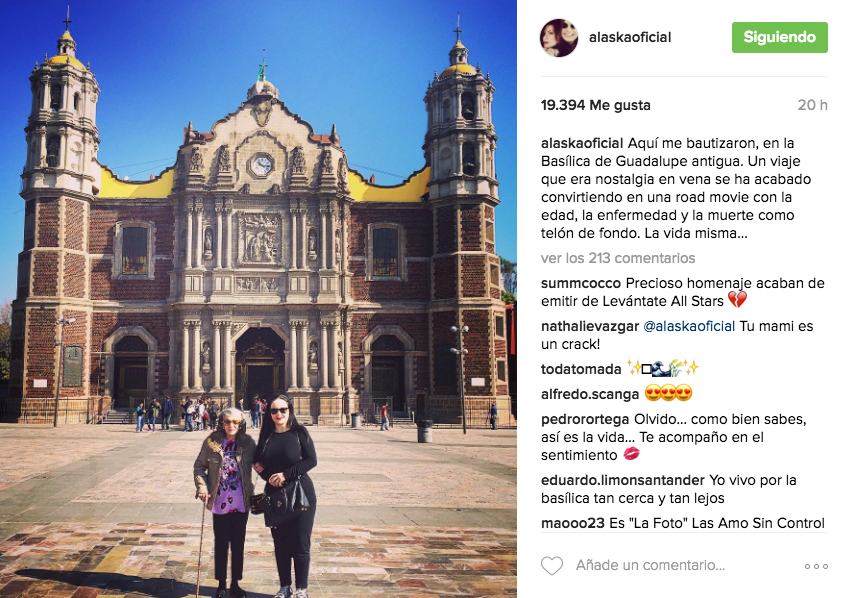Open the alaskaoficial profile avatar
Image resolution: width=851 pixels, height=598 pixels.
[x=558, y=37]
